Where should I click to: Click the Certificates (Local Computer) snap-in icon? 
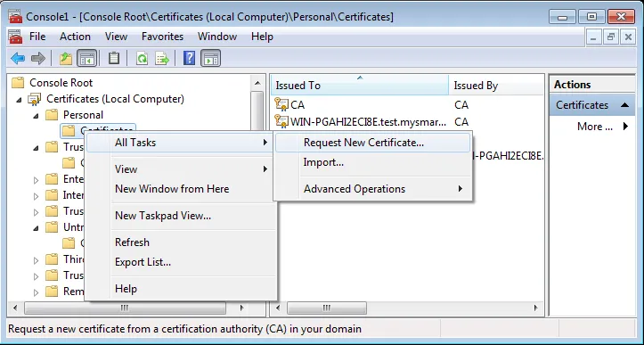(34, 99)
